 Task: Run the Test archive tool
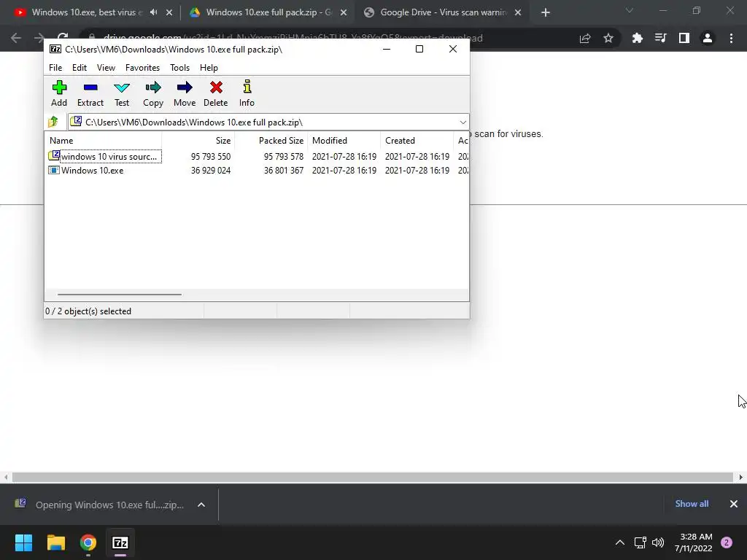(122, 93)
